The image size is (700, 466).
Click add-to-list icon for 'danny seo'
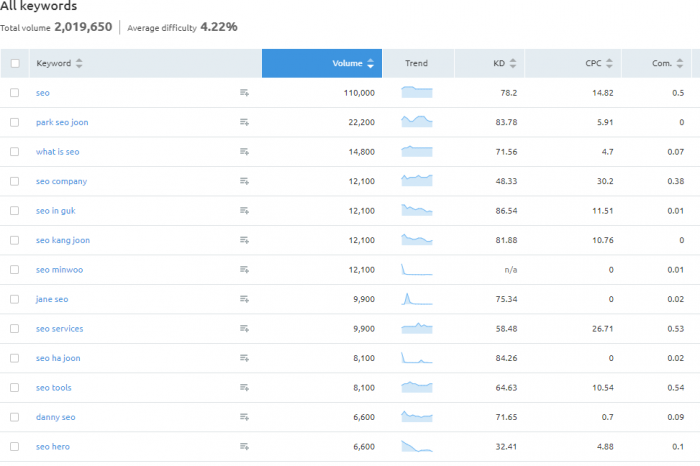click(x=244, y=417)
